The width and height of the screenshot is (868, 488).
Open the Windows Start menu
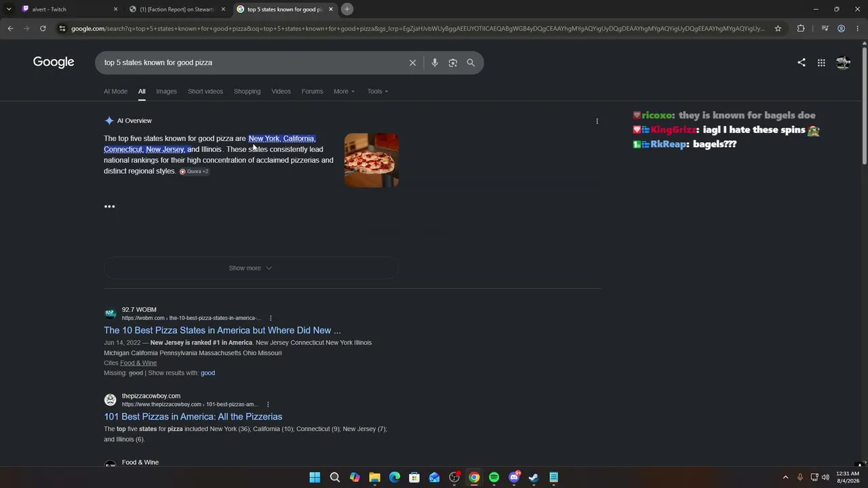click(315, 477)
